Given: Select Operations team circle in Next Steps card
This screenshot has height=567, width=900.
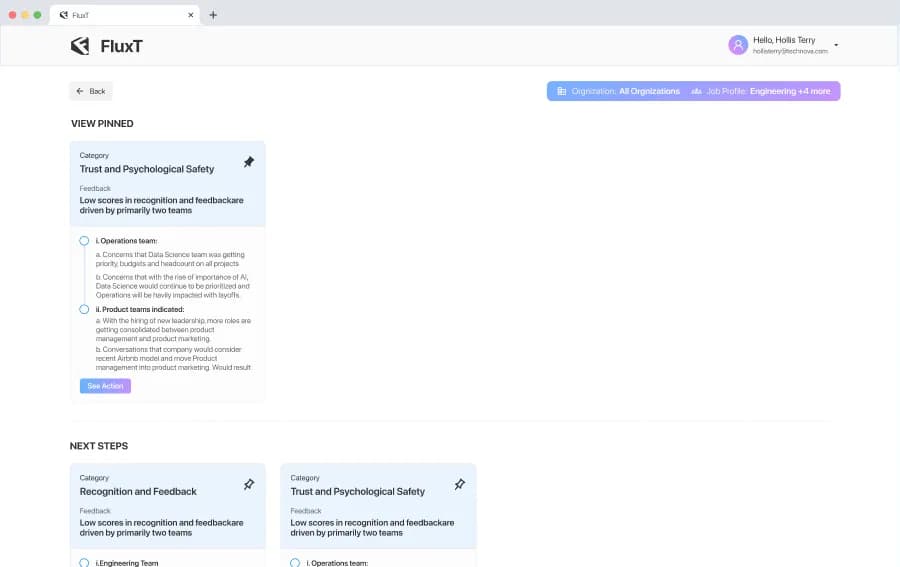Looking at the screenshot, I should [294, 563].
